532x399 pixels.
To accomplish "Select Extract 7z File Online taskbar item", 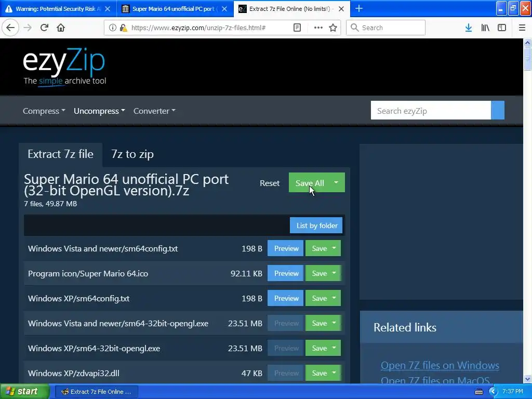I will [96, 392].
